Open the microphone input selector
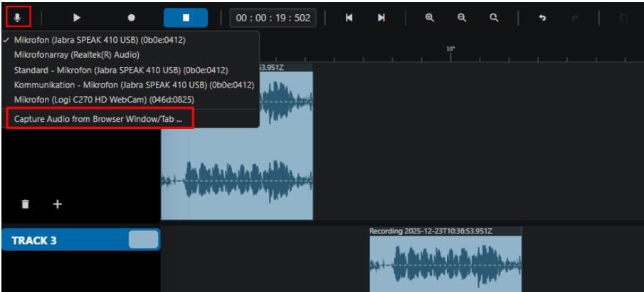The height and width of the screenshot is (292, 644). [x=18, y=18]
